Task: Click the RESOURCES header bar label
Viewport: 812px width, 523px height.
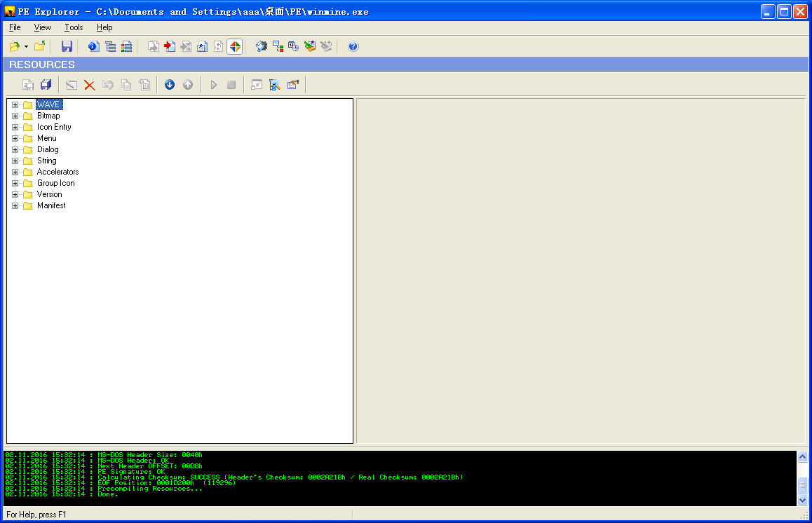Action: [42, 64]
